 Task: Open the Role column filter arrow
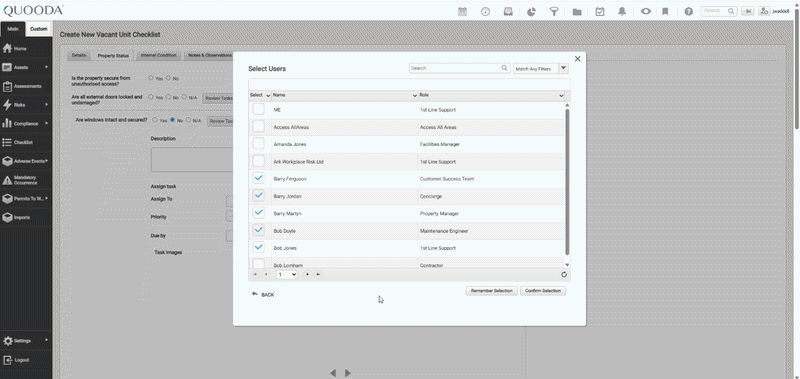pyautogui.click(x=561, y=95)
